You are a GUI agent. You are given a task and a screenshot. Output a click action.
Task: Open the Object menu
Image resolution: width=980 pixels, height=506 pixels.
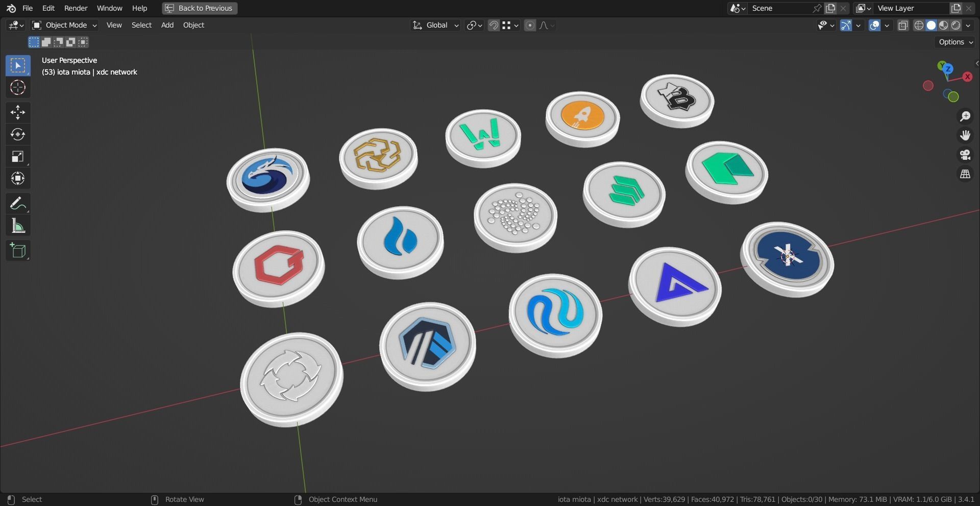click(193, 25)
